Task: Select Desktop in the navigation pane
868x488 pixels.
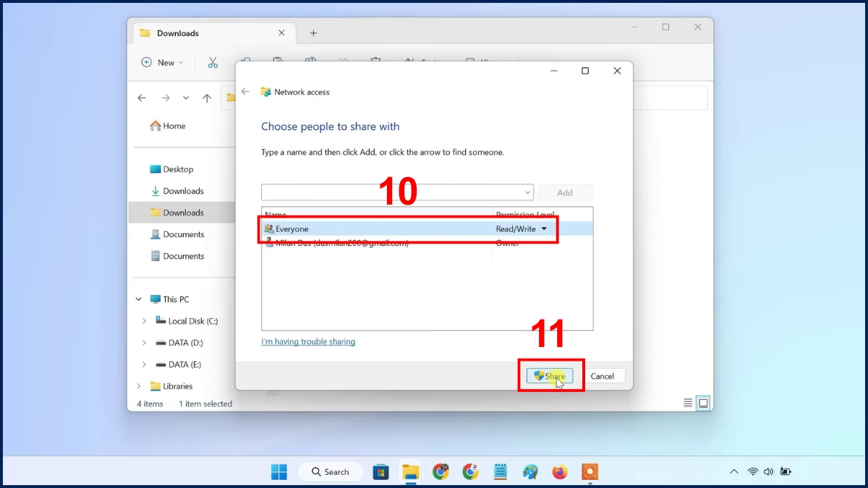Action: (x=177, y=169)
